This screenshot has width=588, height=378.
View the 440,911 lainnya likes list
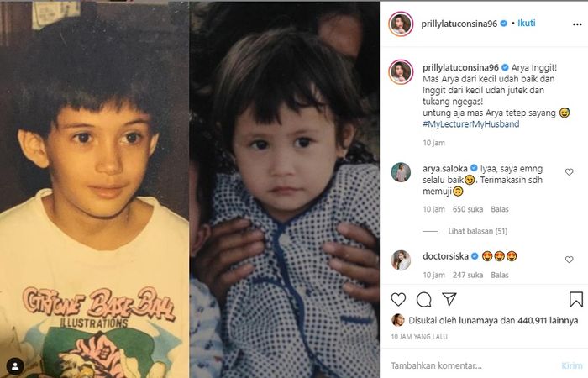[548, 321]
